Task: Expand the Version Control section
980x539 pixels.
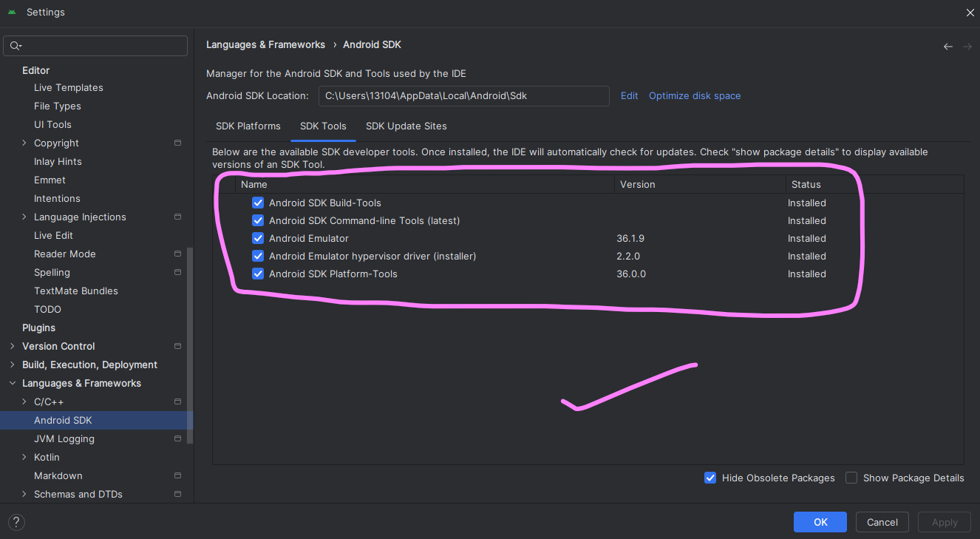Action: [13, 346]
